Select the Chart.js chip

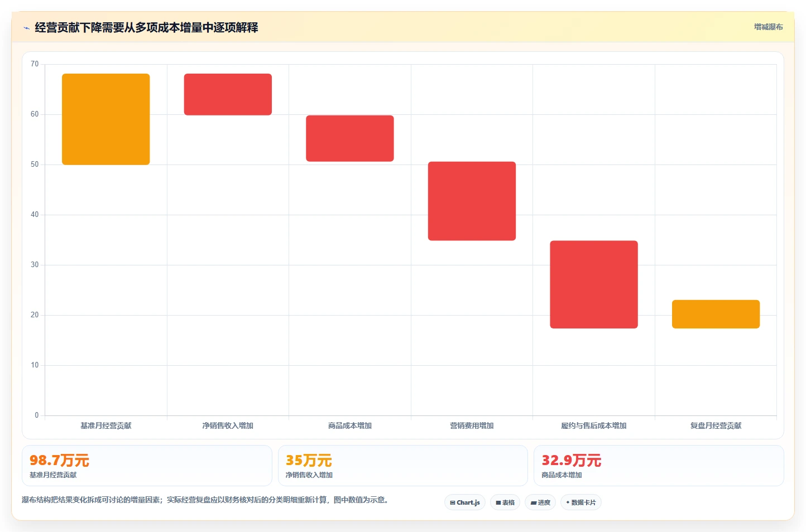[465, 502]
